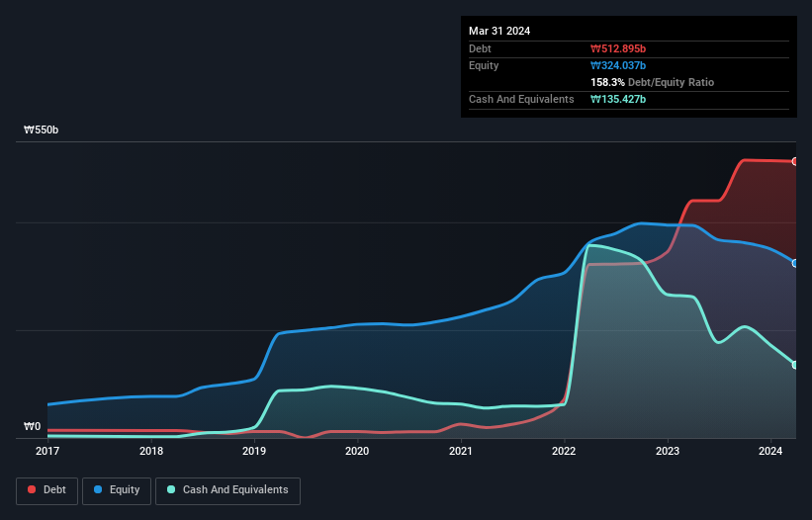Click the 2018 x-axis label

pyautogui.click(x=151, y=451)
